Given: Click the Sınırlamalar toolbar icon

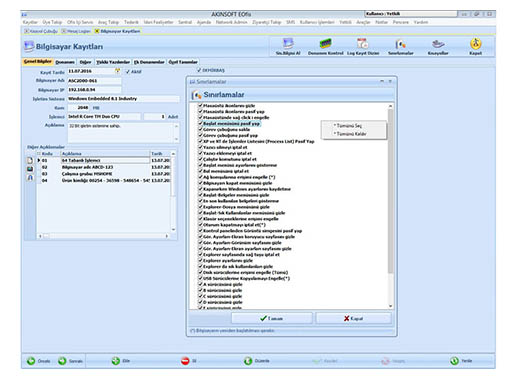Looking at the screenshot, I should (400, 44).
